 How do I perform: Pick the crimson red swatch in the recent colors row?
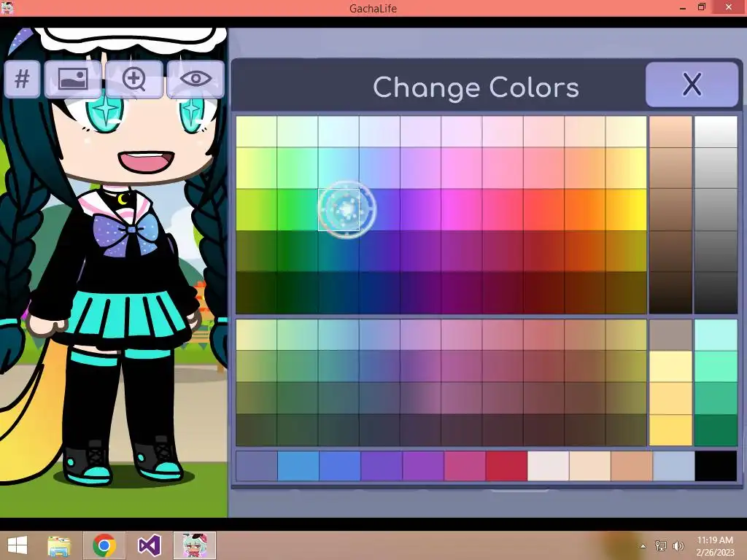coord(506,466)
